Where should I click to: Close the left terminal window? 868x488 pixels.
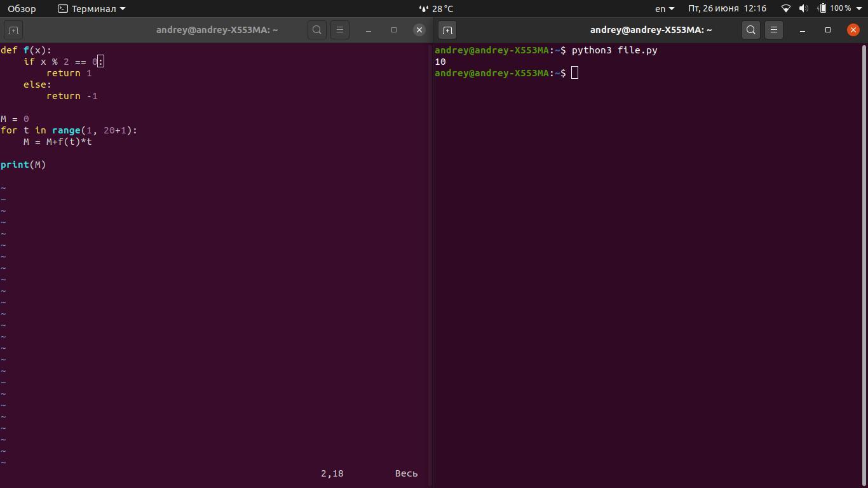(419, 30)
